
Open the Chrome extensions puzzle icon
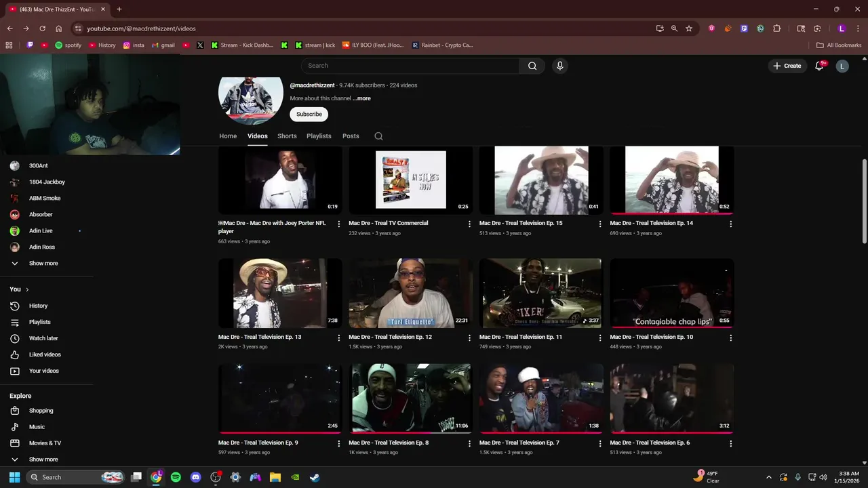point(777,28)
